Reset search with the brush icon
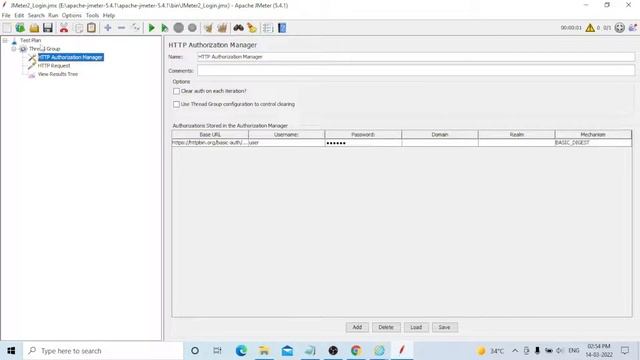640x360 pixels. pyautogui.click(x=252, y=28)
